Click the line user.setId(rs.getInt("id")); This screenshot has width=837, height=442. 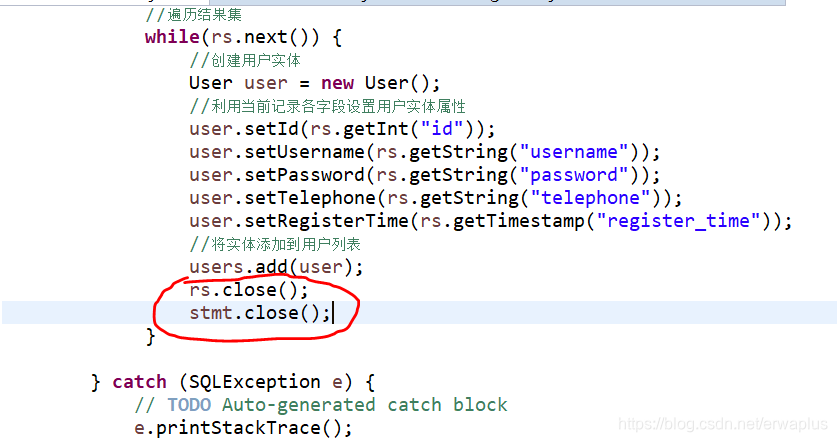tap(342, 129)
